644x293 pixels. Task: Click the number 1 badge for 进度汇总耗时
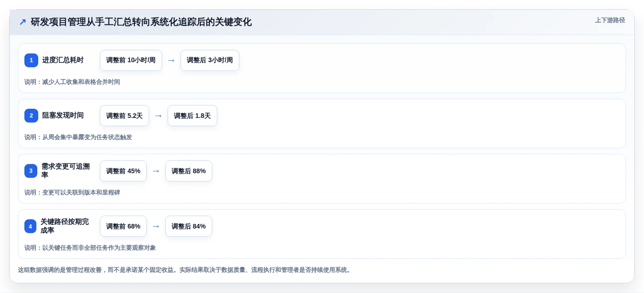(x=31, y=60)
